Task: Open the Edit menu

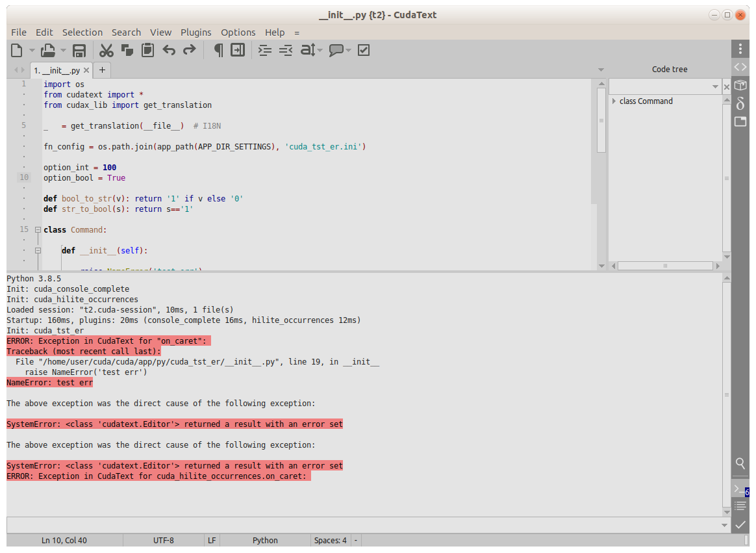Action: coord(44,32)
